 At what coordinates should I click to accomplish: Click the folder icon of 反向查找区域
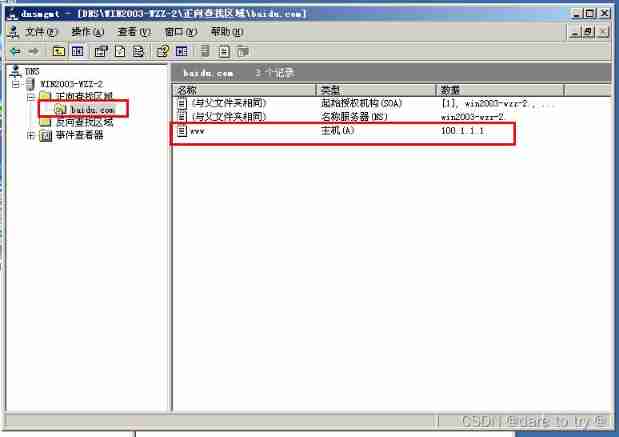(x=45, y=122)
